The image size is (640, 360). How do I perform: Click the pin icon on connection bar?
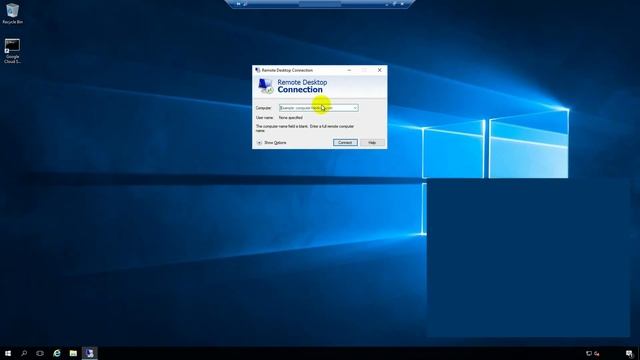(238, 4)
